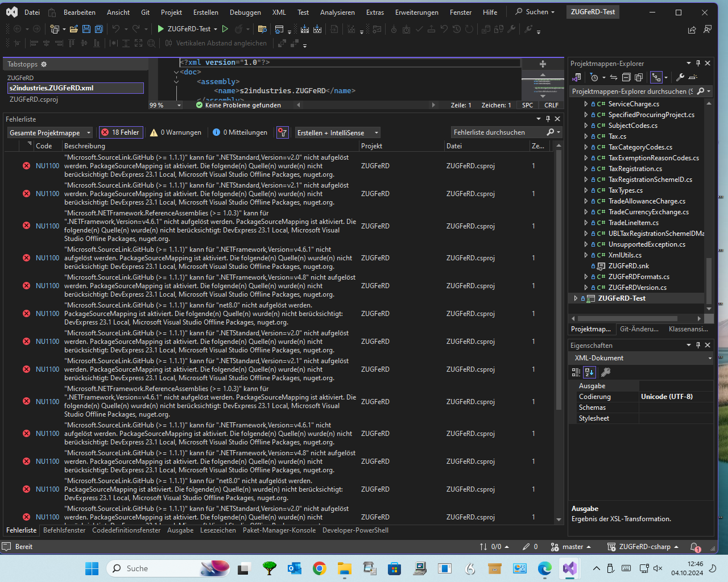This screenshot has height=582, width=728.
Task: Click the Categorized view icon in Eigenschaften
Action: click(576, 372)
